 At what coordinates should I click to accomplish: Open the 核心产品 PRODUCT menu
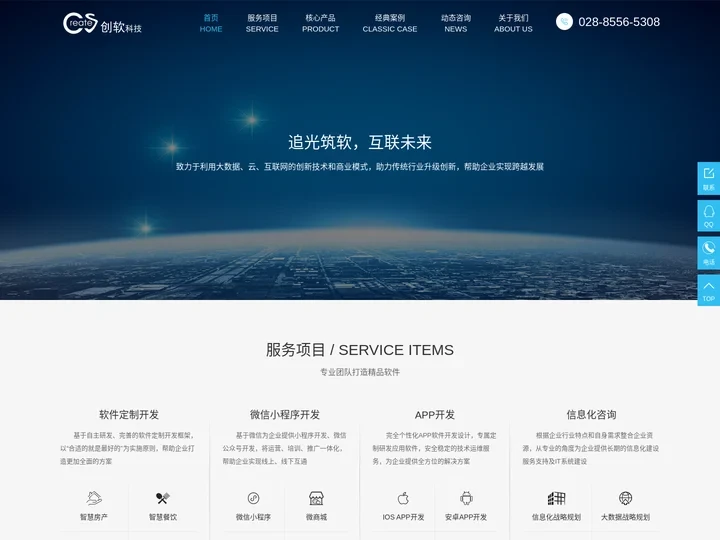321,23
